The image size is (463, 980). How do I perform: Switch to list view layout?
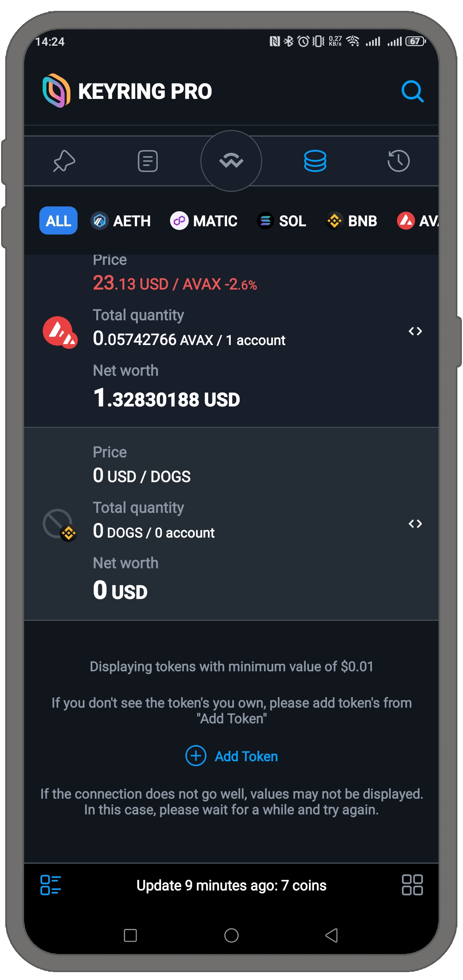coord(51,885)
